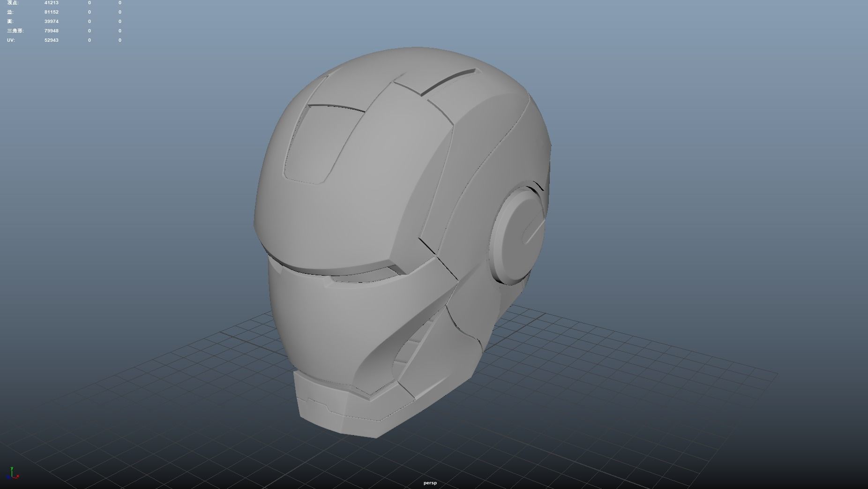Click the XYZ axis orientation gizmo
The image size is (868, 489).
click(x=14, y=473)
